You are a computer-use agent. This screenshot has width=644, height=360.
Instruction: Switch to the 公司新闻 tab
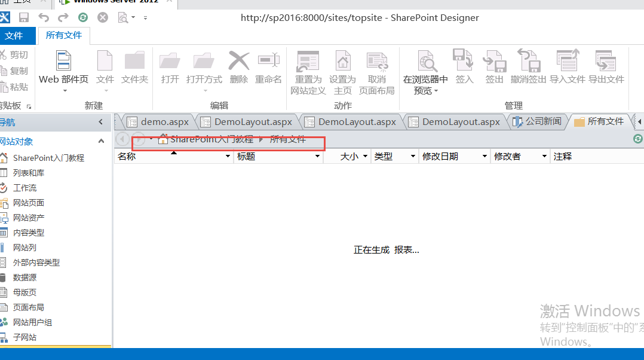click(x=537, y=121)
